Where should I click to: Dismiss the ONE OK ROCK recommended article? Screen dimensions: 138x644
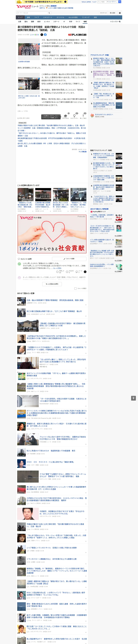click(86, 467)
